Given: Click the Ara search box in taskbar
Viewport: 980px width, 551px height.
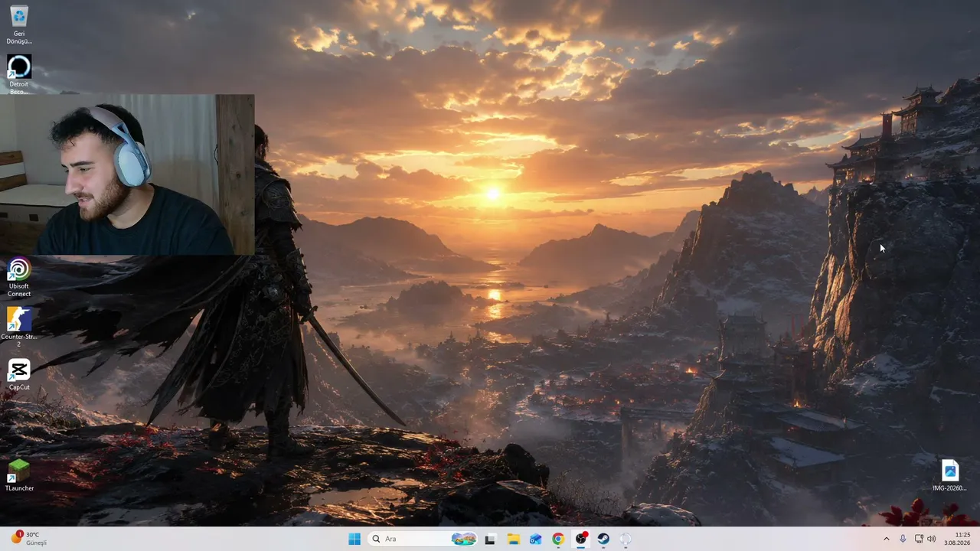Looking at the screenshot, I should pyautogui.click(x=423, y=539).
